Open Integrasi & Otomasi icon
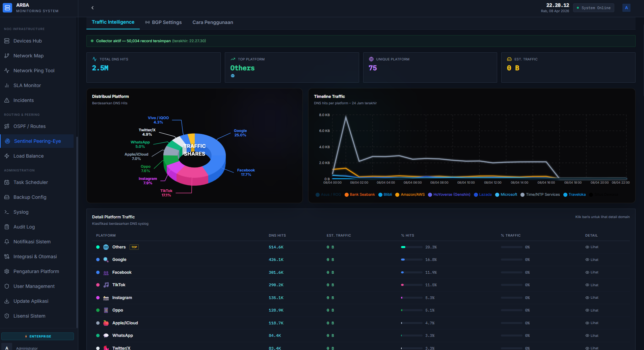 pyautogui.click(x=7, y=257)
